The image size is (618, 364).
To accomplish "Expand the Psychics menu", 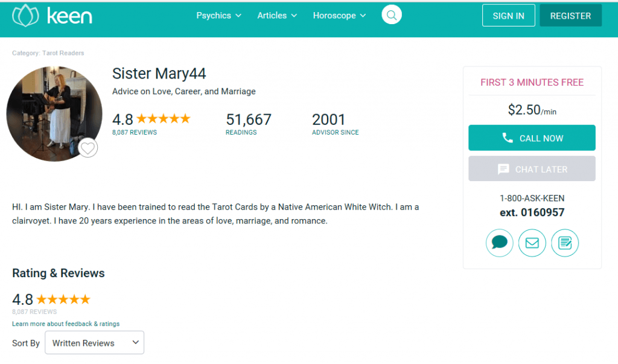I will 218,15.
